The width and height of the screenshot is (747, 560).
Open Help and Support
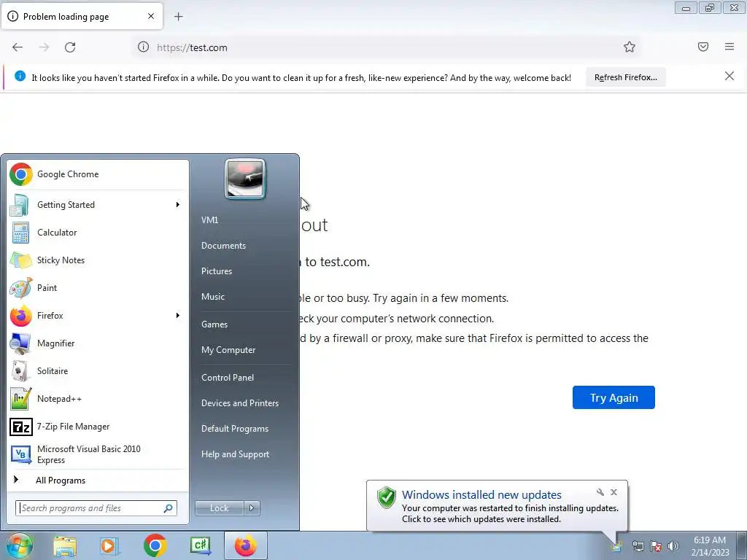[x=236, y=454]
